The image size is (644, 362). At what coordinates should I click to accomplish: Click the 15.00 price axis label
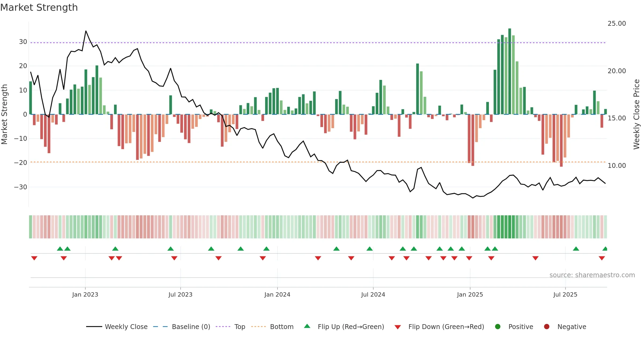(x=617, y=118)
